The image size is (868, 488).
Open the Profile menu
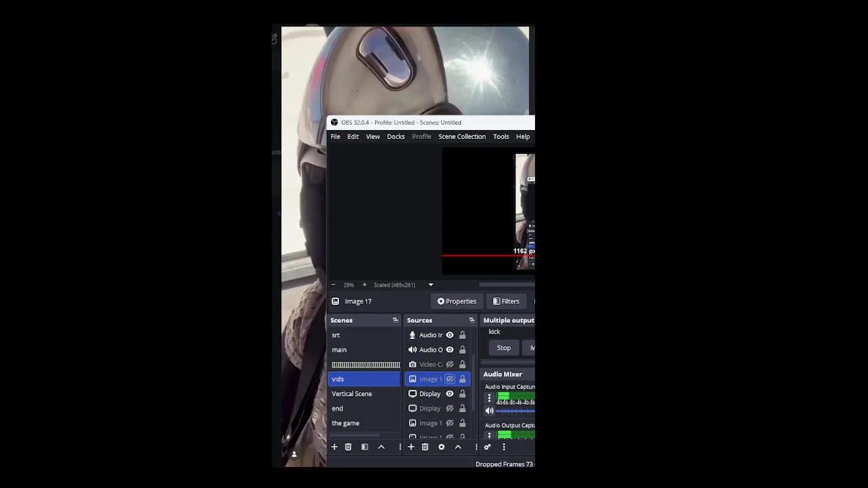421,136
